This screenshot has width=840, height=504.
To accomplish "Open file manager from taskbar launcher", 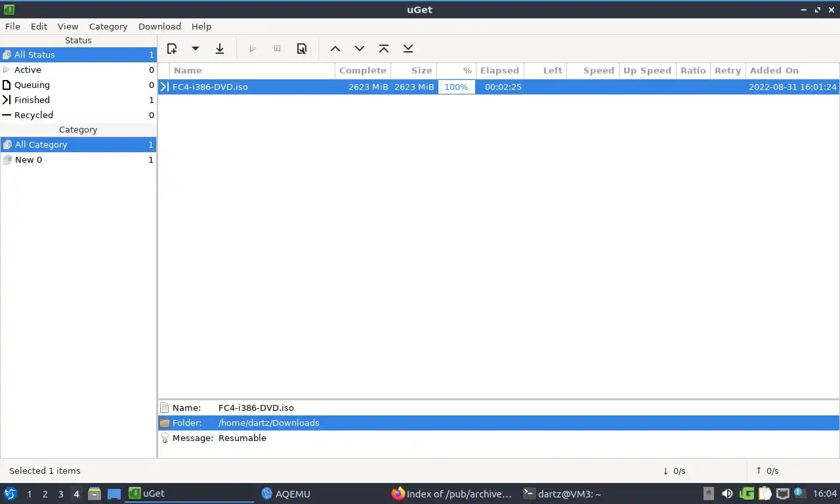I will pos(94,493).
